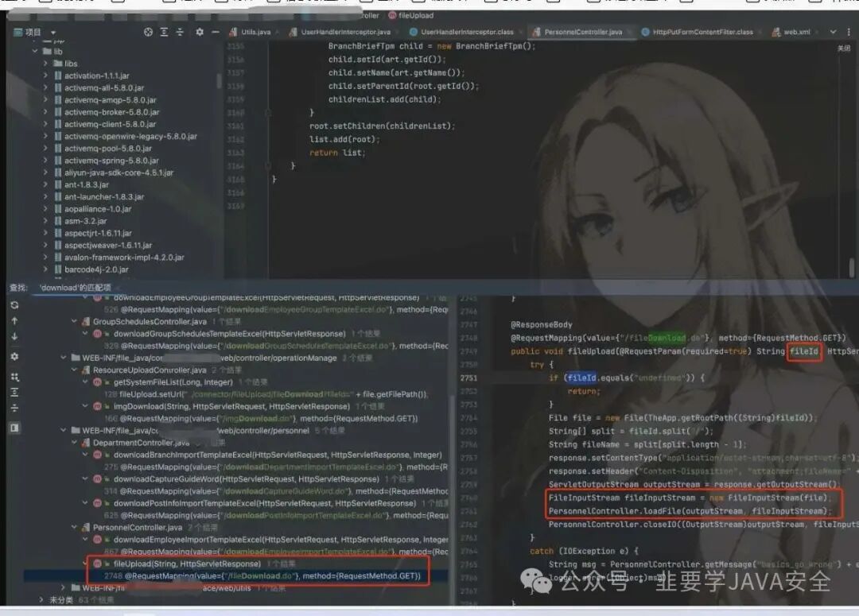Select opened file locator crosshair icon
The width and height of the screenshot is (859, 616).
(x=148, y=33)
